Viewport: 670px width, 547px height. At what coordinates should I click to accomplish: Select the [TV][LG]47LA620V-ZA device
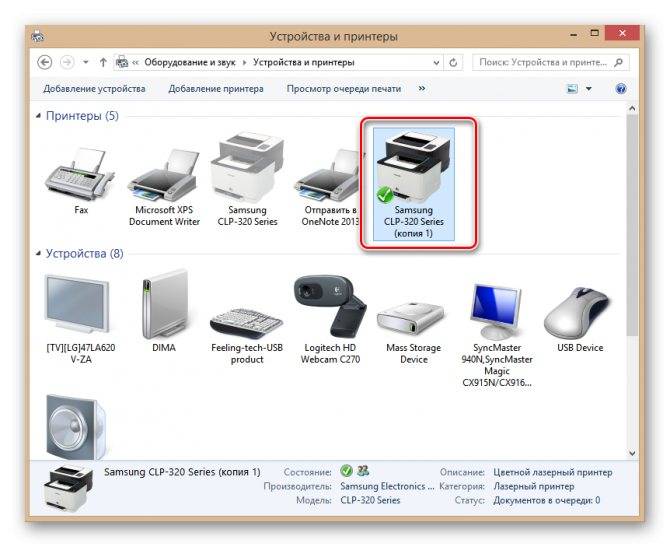pyautogui.click(x=78, y=304)
